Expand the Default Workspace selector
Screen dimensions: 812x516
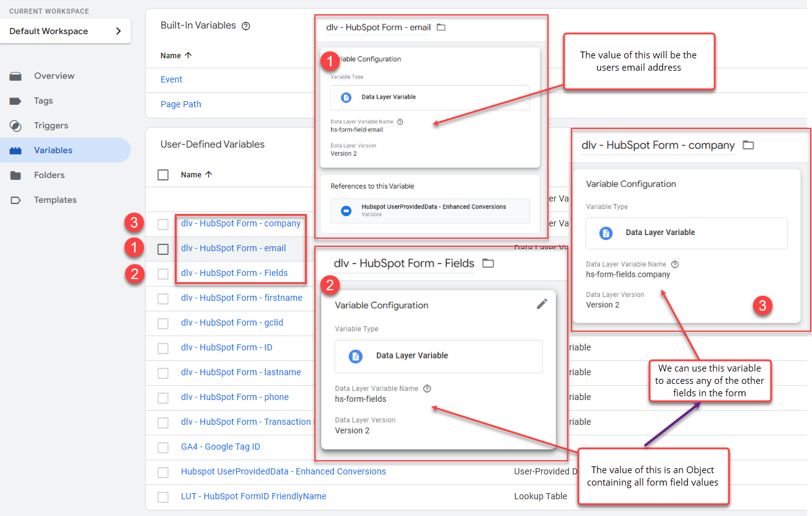coord(66,31)
